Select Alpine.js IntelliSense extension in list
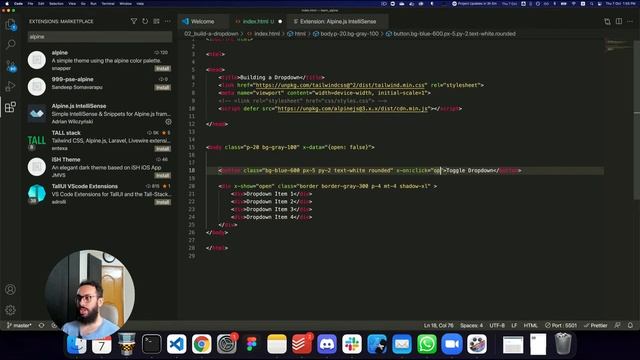Viewport: 640px width, 360px height. [100, 113]
